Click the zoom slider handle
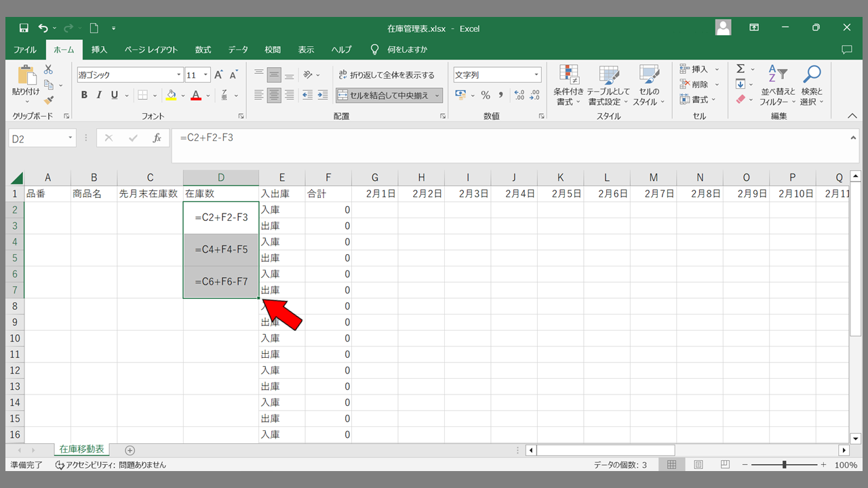This screenshot has width=868, height=488. pos(785,465)
